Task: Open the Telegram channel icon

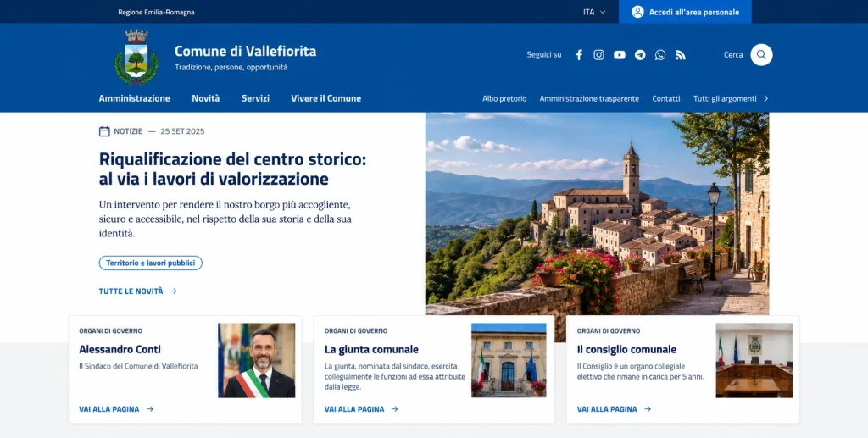Action: [x=640, y=55]
